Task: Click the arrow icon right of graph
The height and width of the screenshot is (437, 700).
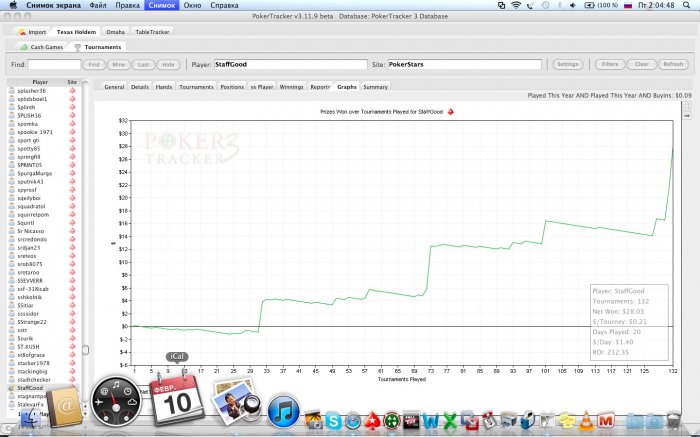Action: tap(687, 116)
